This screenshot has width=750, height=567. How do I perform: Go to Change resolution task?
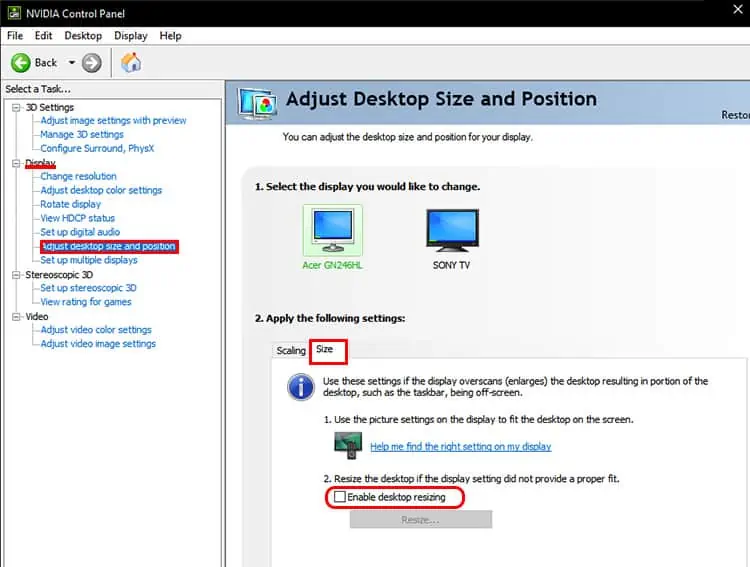(78, 176)
